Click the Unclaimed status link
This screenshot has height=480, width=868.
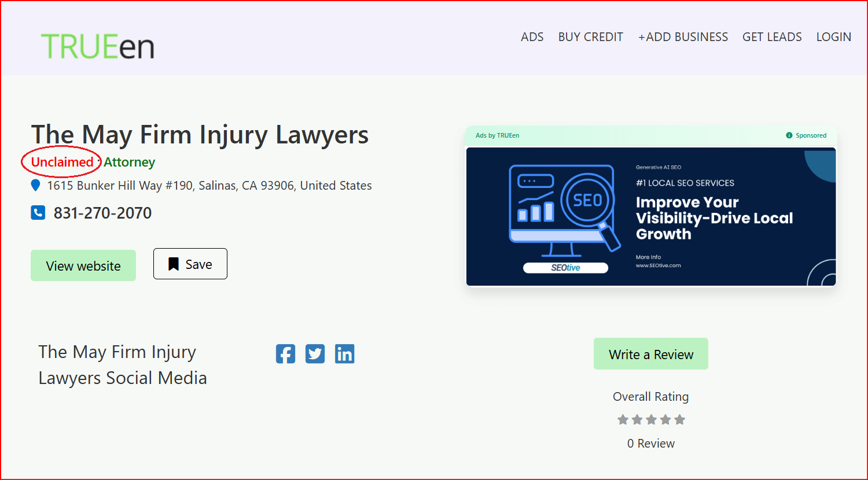pos(62,162)
